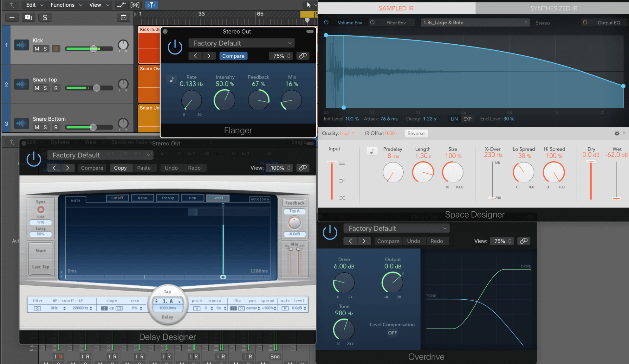Click Space Designer Length knob
This screenshot has width=629, height=364.
[423, 172]
